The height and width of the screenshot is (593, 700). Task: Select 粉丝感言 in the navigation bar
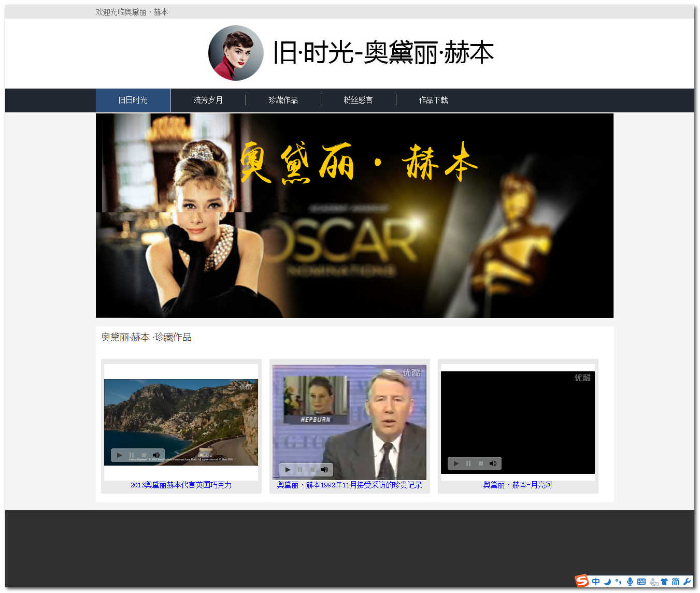coord(359,100)
